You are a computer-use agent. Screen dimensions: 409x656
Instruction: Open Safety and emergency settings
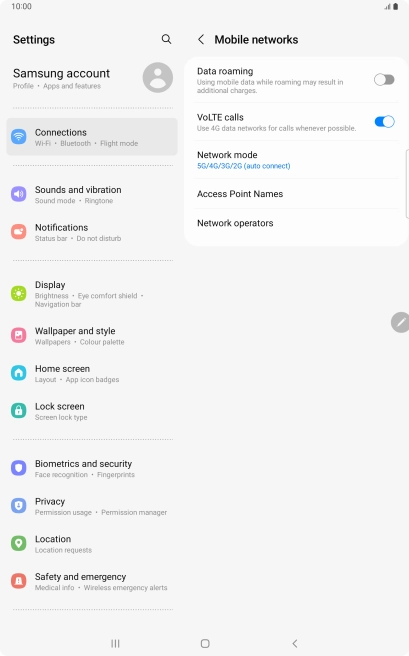(92, 582)
